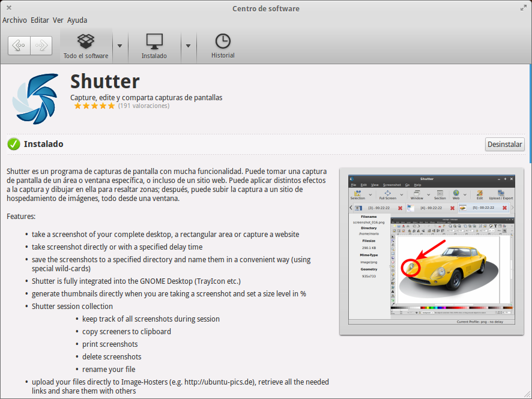Viewport: 532px width, 399px height.
Task: Open the Archivo menu
Action: point(14,20)
